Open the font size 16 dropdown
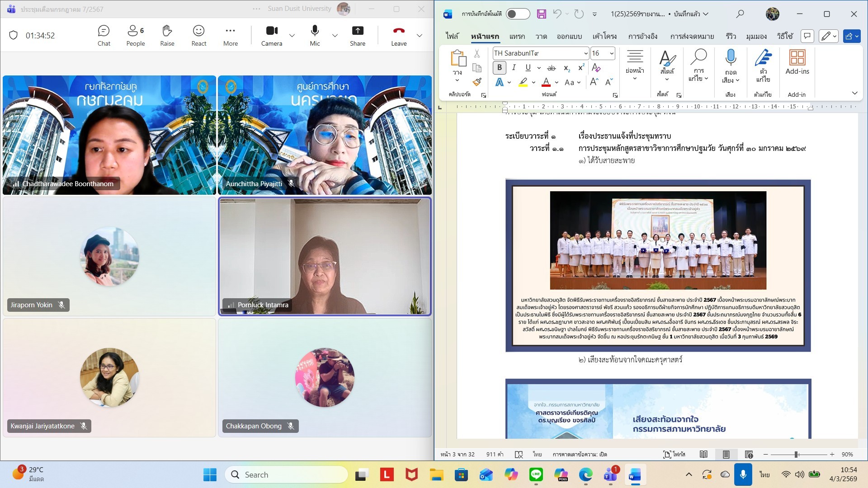 click(x=612, y=53)
